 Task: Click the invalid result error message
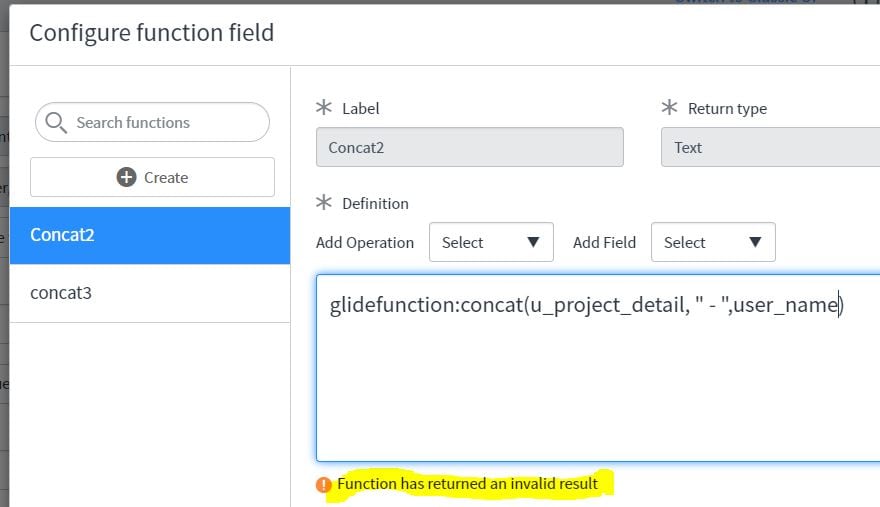468,483
